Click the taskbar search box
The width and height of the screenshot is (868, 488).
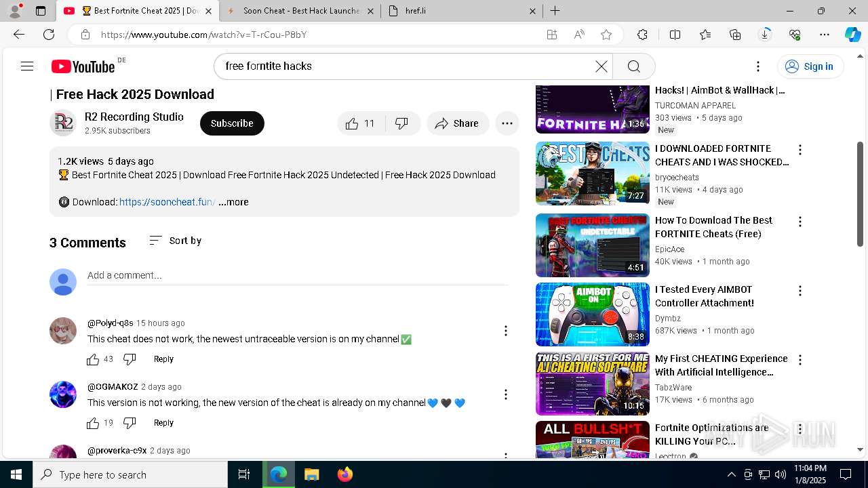(x=130, y=474)
